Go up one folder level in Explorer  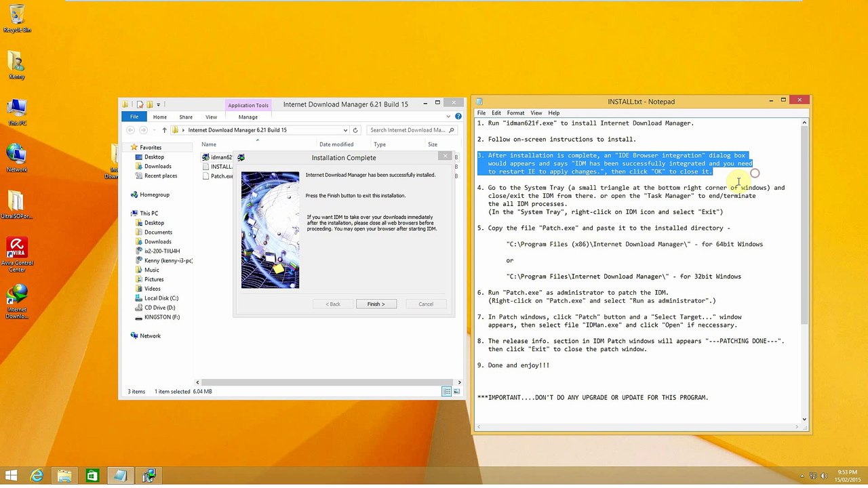[x=164, y=130]
